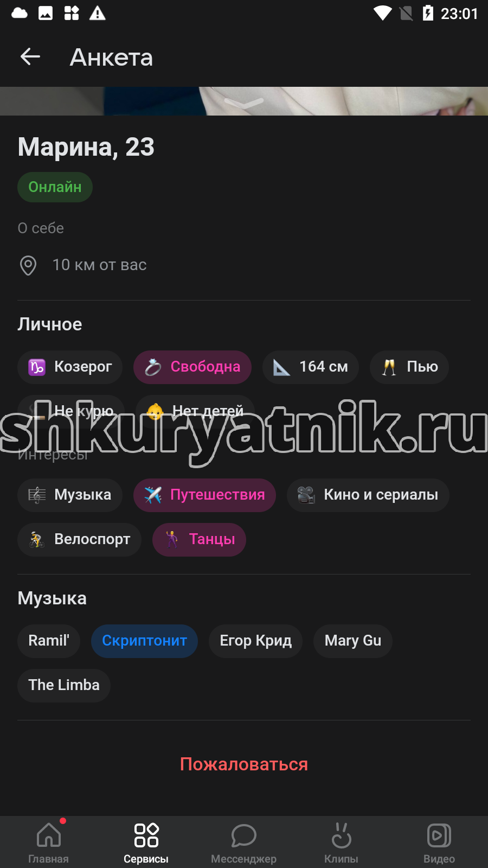
Task: Tap the Велоспорт cyclist chip
Action: 79,540
